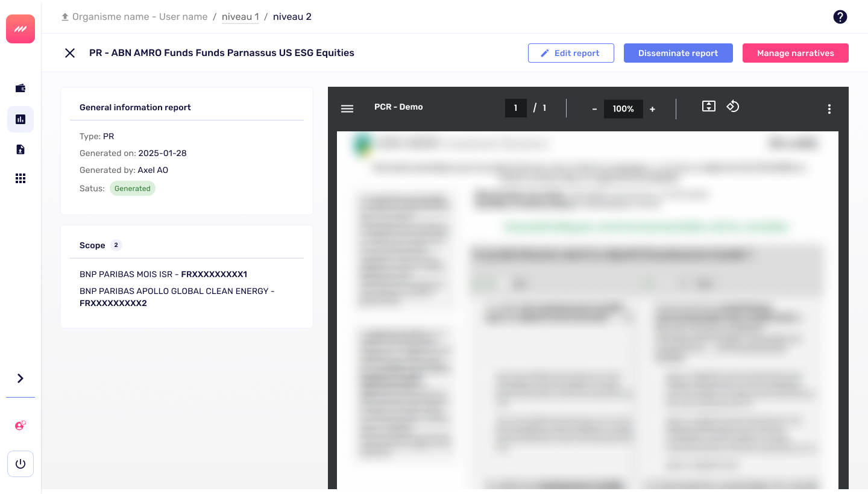Close the report with X icon
The height and width of the screenshot is (494, 868).
click(70, 53)
